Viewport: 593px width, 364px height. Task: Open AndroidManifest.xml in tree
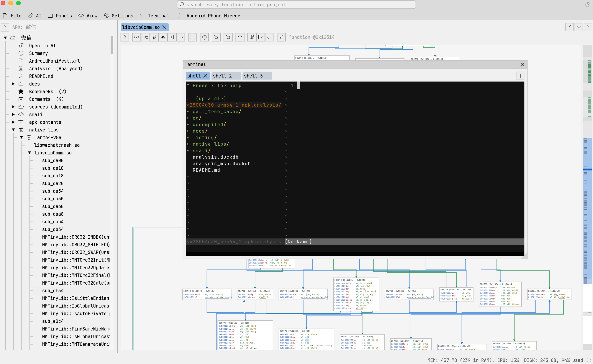click(54, 61)
